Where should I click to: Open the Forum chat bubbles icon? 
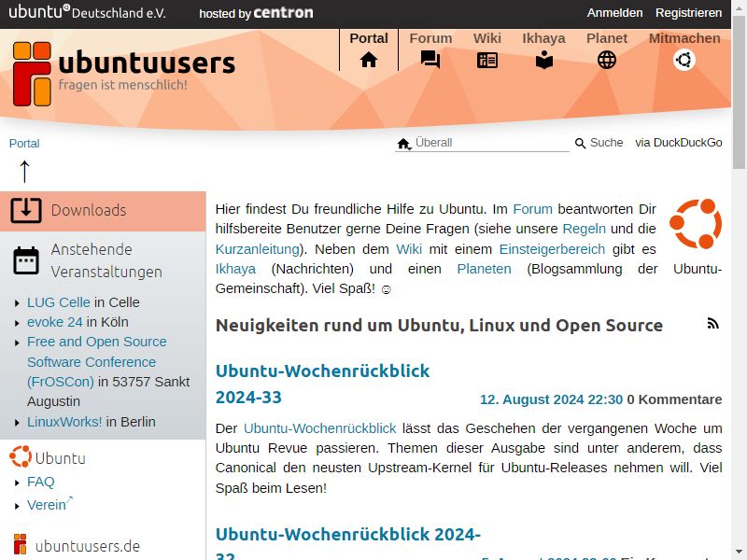(x=430, y=60)
